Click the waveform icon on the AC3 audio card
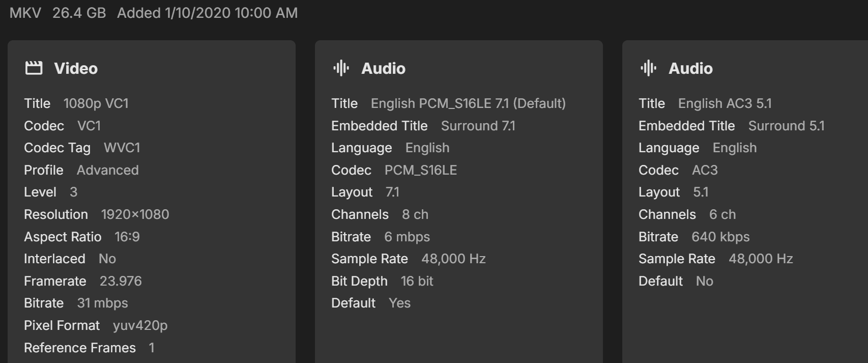The width and height of the screenshot is (868, 363). (648, 68)
